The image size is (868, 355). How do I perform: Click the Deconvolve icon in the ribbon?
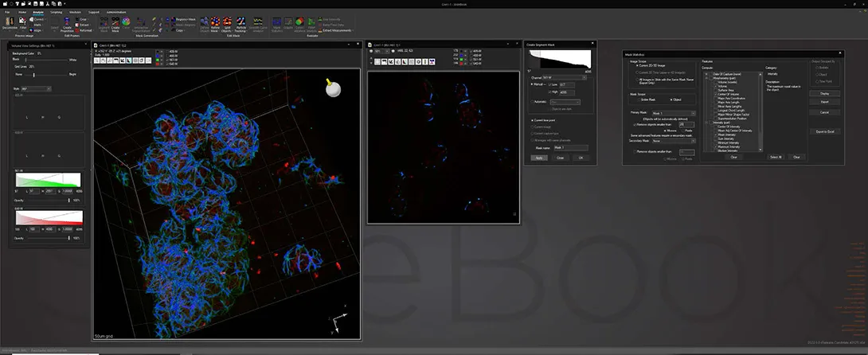[x=10, y=22]
